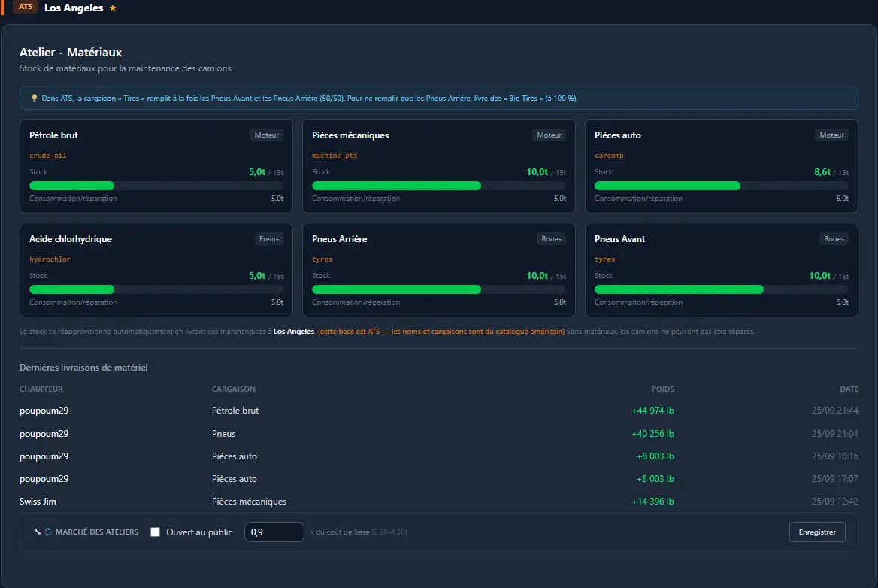
Task: Toggle the Ouvert au public checkbox
Action: point(155,532)
